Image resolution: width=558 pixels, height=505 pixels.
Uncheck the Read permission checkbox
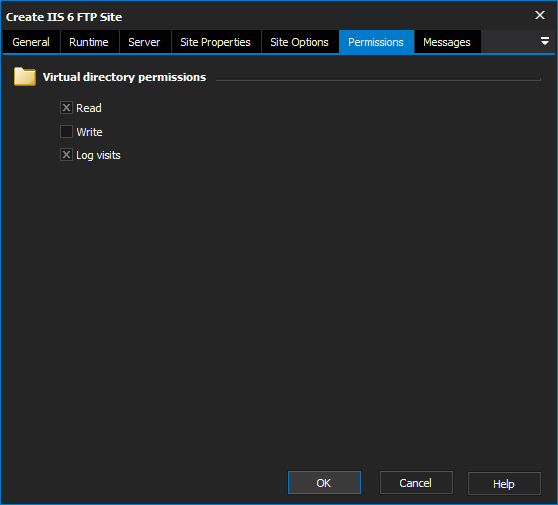pyautogui.click(x=66, y=108)
